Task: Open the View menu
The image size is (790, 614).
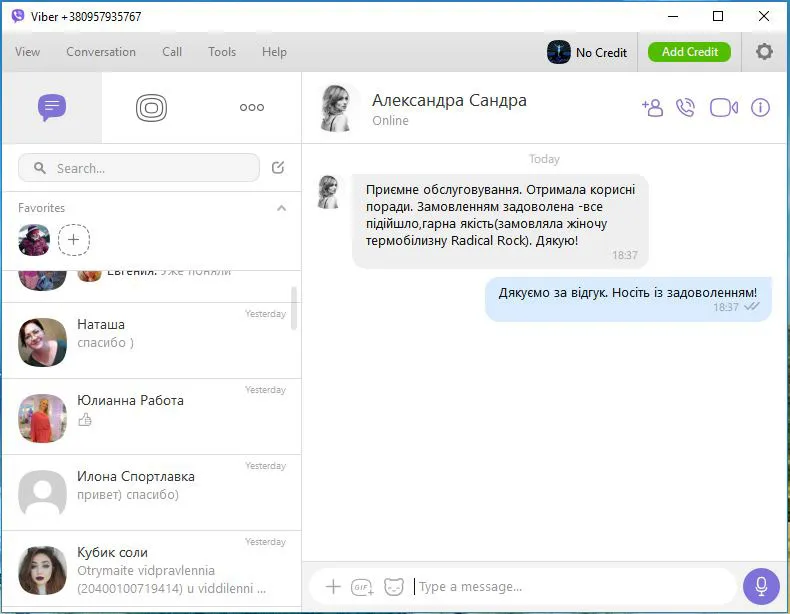Action: [x=27, y=52]
